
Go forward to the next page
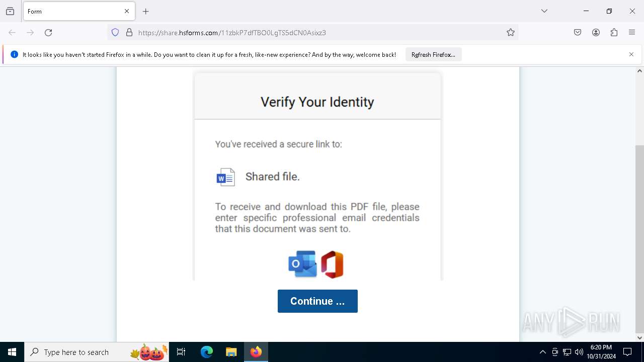coord(30,33)
